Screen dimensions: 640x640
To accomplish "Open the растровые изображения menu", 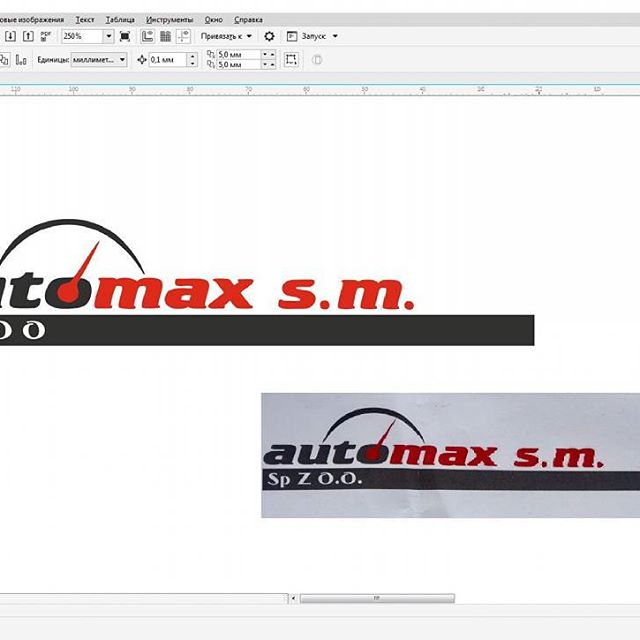I will pyautogui.click(x=32, y=20).
